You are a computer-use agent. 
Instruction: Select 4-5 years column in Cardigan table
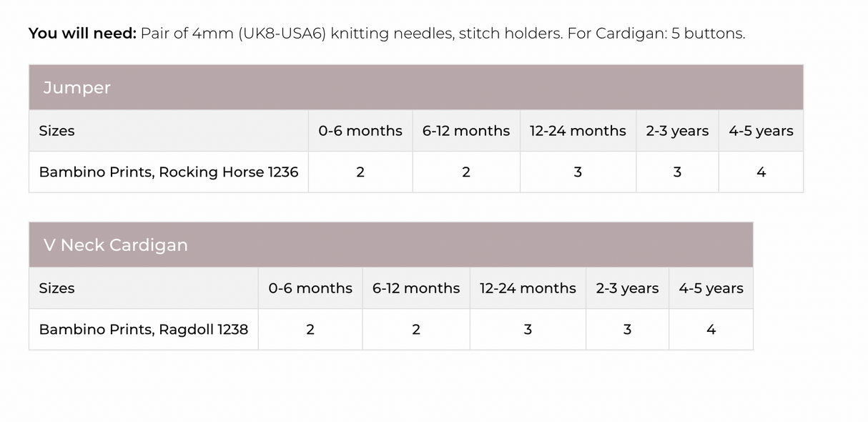(x=711, y=288)
